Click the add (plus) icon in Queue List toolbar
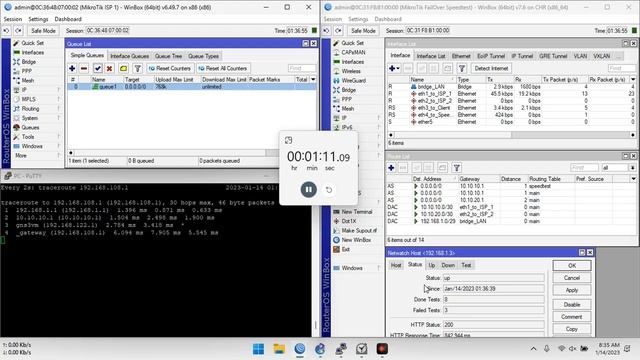This screenshot has height=360, width=640. [72, 69]
